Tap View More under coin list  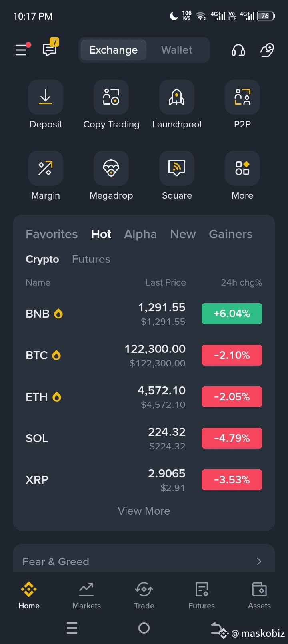click(x=144, y=511)
